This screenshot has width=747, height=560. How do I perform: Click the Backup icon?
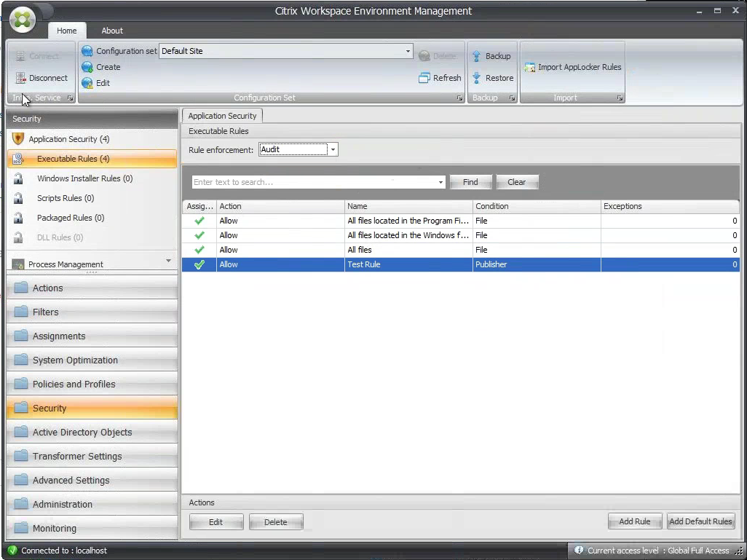click(478, 56)
